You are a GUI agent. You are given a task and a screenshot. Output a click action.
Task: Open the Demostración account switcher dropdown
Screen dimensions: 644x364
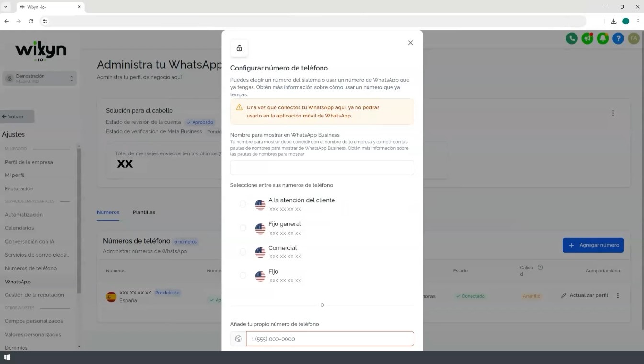(x=40, y=79)
